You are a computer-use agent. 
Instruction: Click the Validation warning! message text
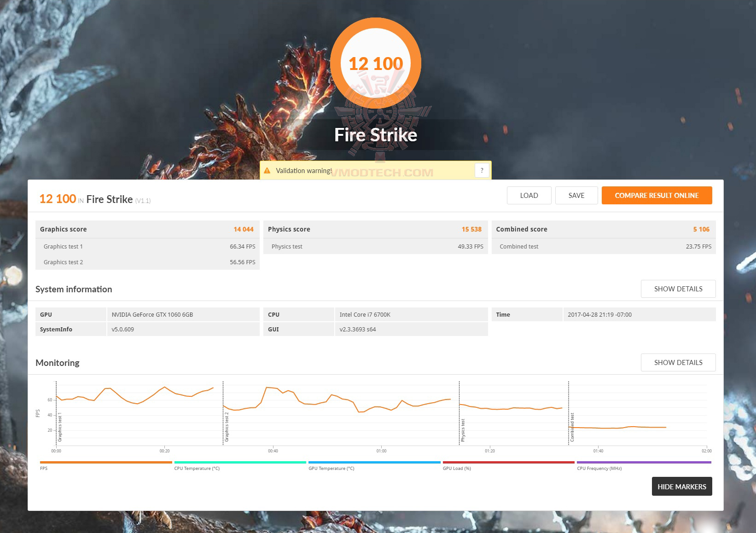coord(304,170)
